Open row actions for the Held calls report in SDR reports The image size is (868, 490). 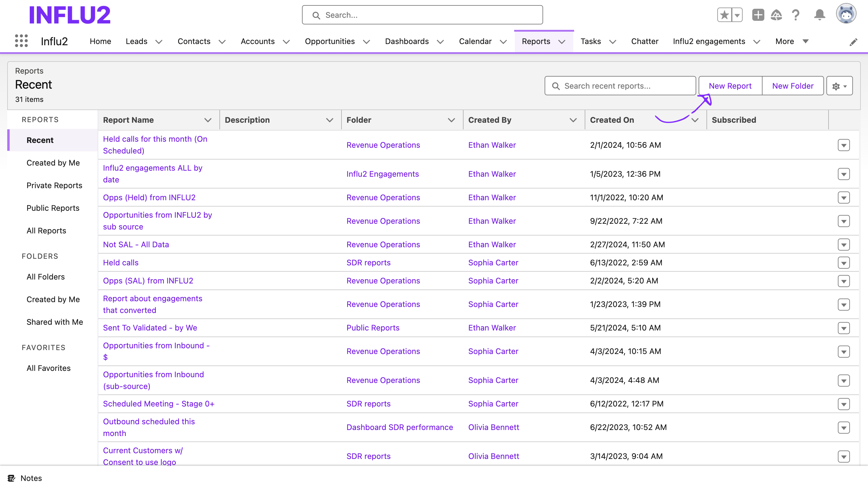pos(843,263)
